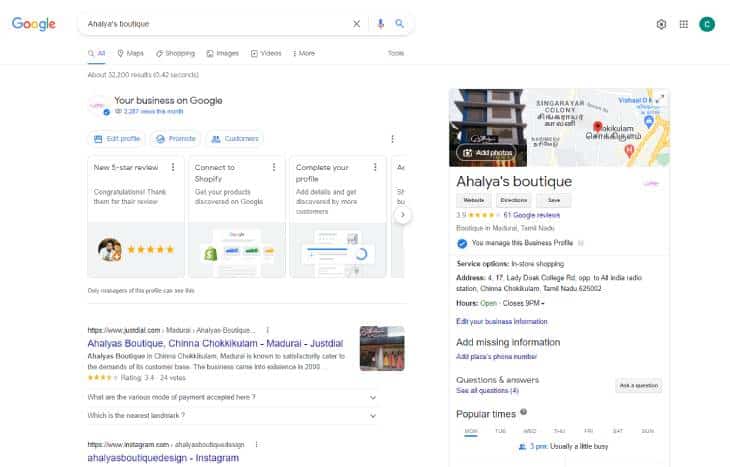Open business profile three-dot options menu

392,139
